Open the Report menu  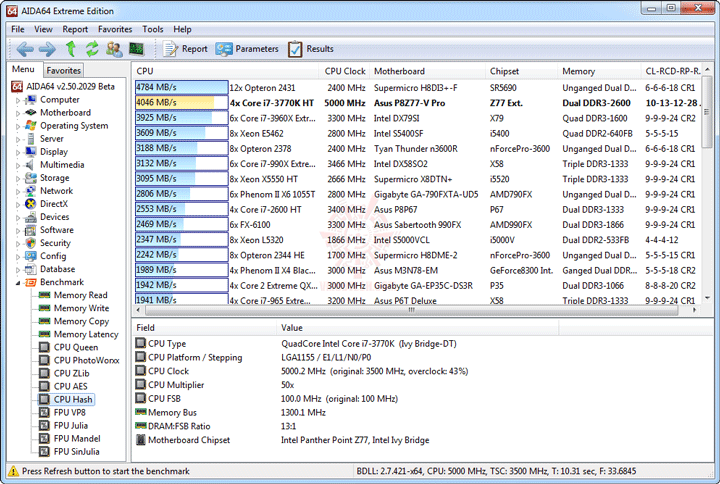[x=75, y=29]
